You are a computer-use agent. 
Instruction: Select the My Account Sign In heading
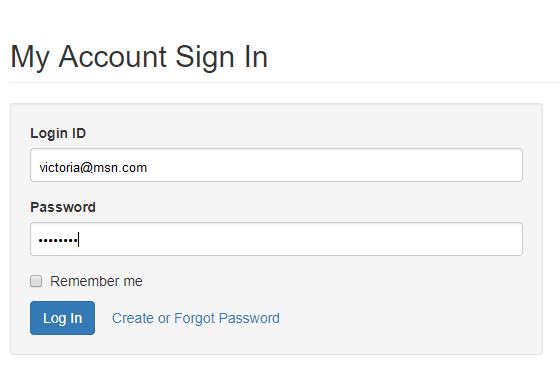pyautogui.click(x=139, y=57)
